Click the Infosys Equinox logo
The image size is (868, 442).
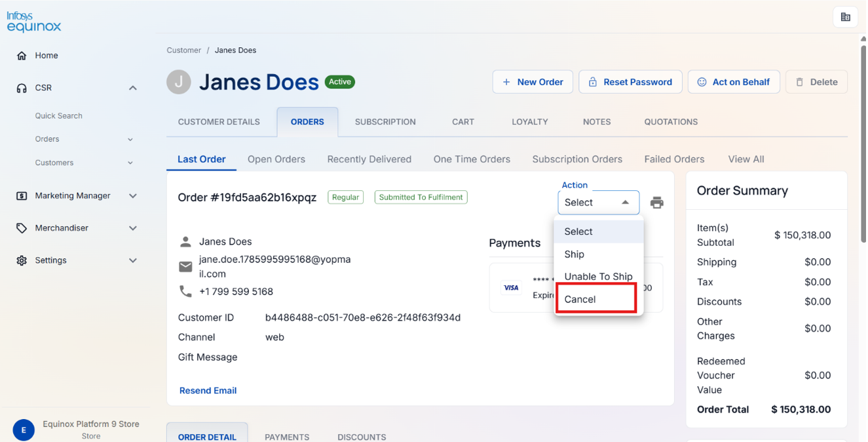(33, 22)
